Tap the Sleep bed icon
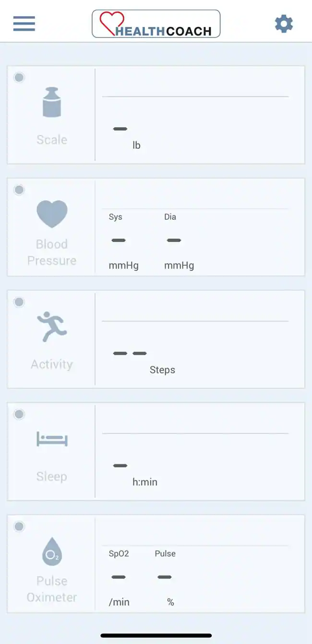This screenshot has width=312, height=644. [52, 439]
